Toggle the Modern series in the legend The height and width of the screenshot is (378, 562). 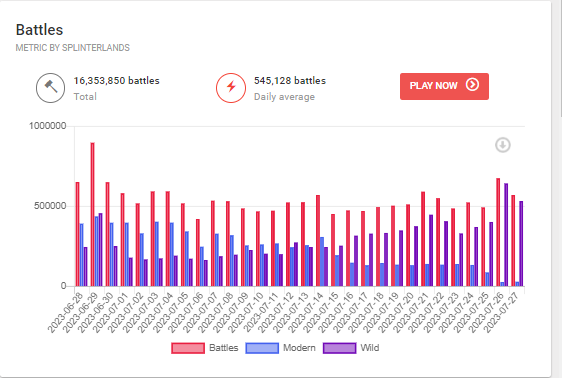pyautogui.click(x=280, y=348)
